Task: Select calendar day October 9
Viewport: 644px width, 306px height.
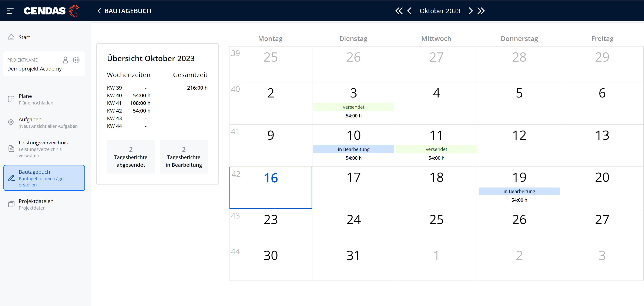Action: click(271, 145)
